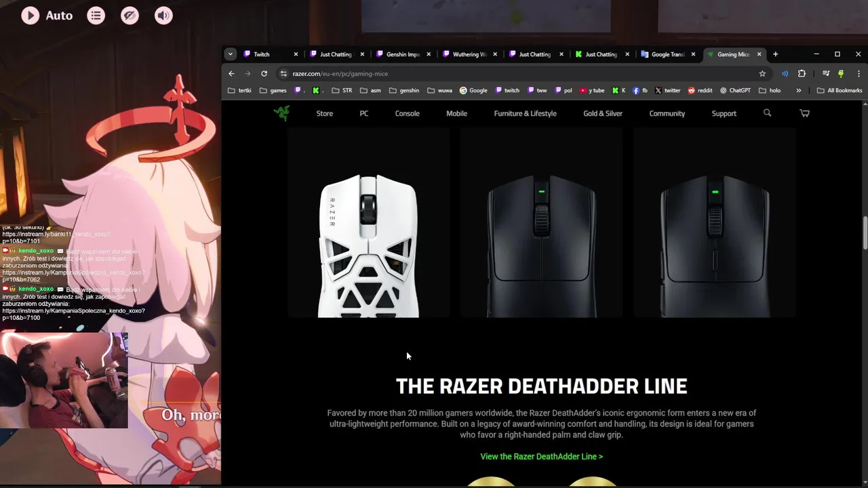Open the Mobile menu
The width and height of the screenshot is (868, 488).
tap(457, 113)
